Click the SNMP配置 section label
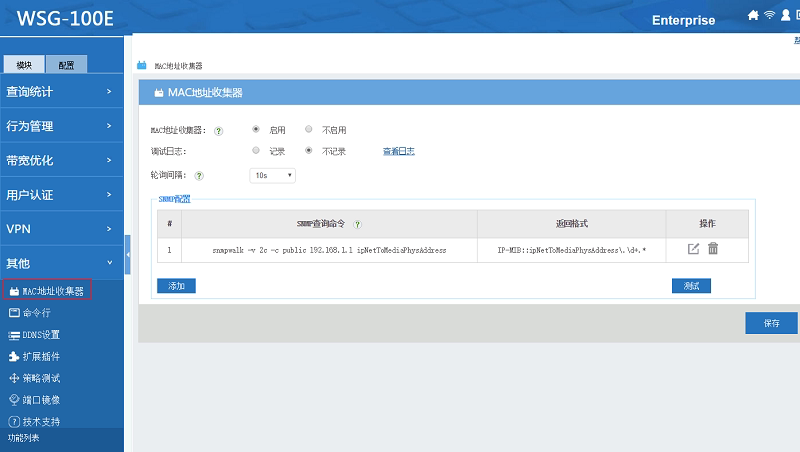The width and height of the screenshot is (800, 452). [x=174, y=199]
